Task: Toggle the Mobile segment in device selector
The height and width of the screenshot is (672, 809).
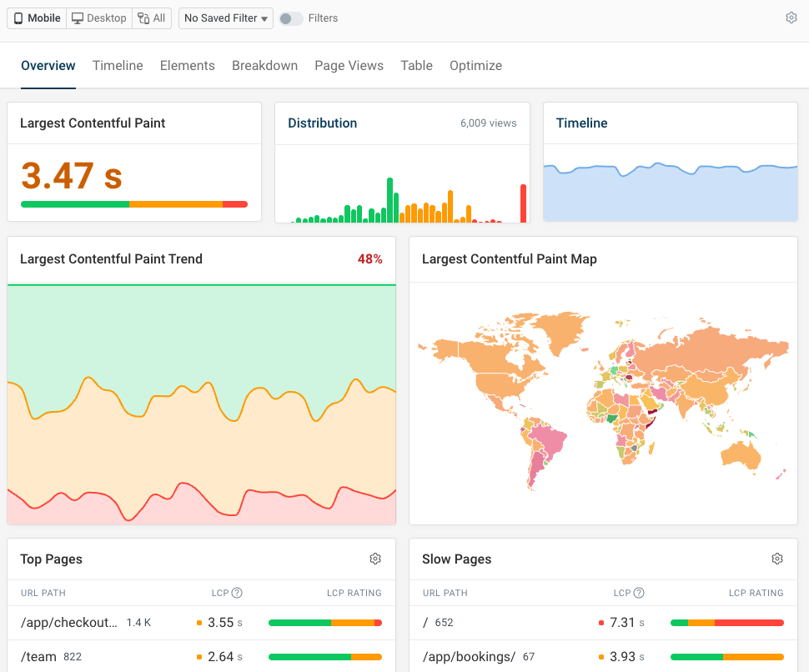Action: (36, 18)
